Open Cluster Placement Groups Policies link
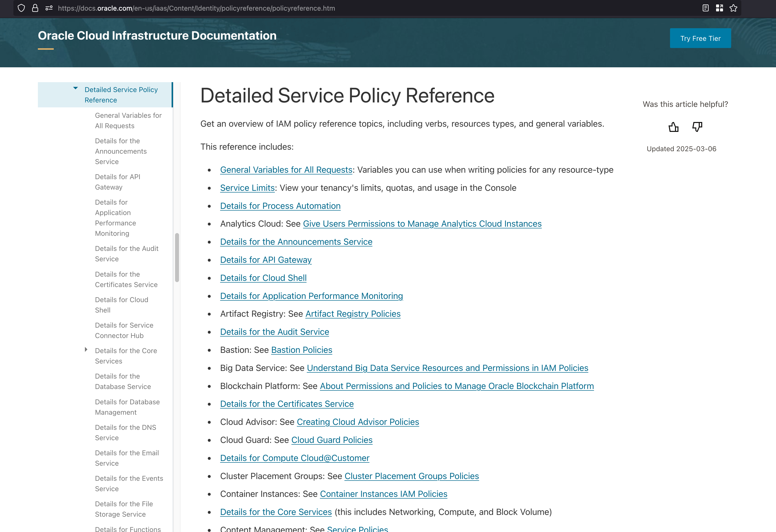The height and width of the screenshot is (532, 776). [x=412, y=476]
